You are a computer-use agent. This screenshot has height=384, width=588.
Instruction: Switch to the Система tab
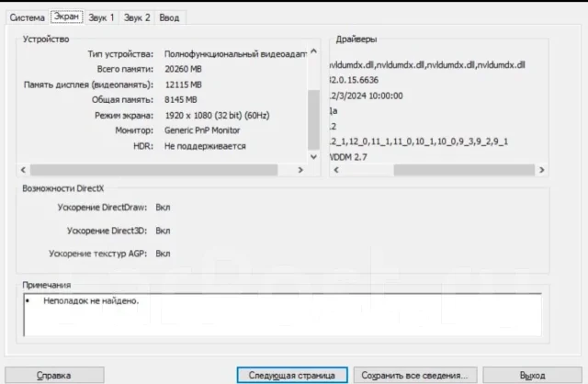pos(27,17)
